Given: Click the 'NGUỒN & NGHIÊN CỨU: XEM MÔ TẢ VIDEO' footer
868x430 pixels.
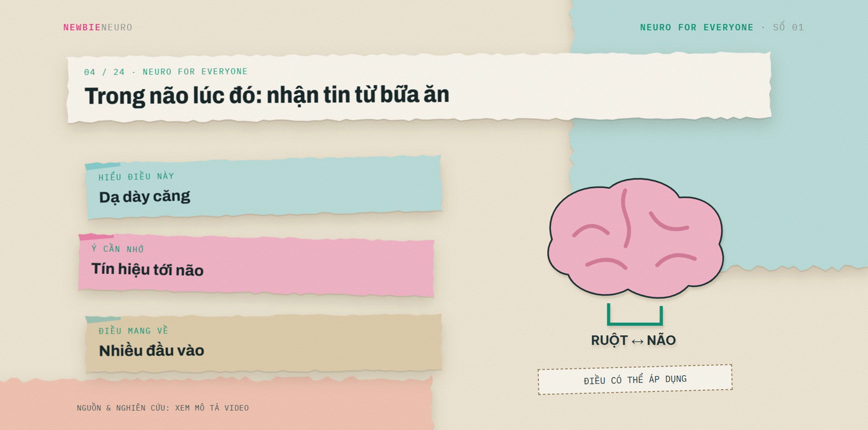Looking at the screenshot, I should click(163, 408).
